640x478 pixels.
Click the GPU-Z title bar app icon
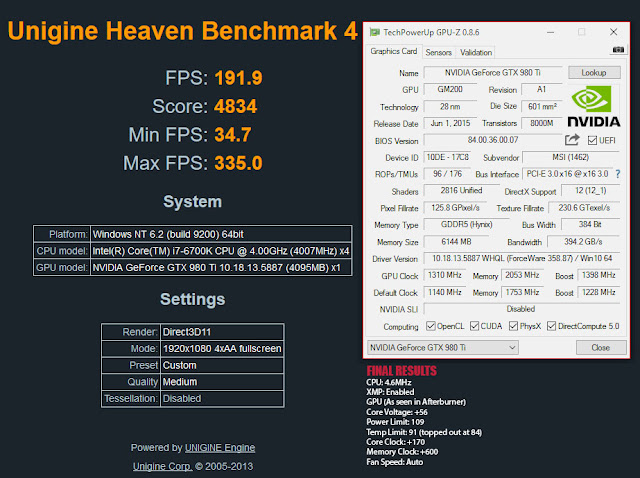374,32
